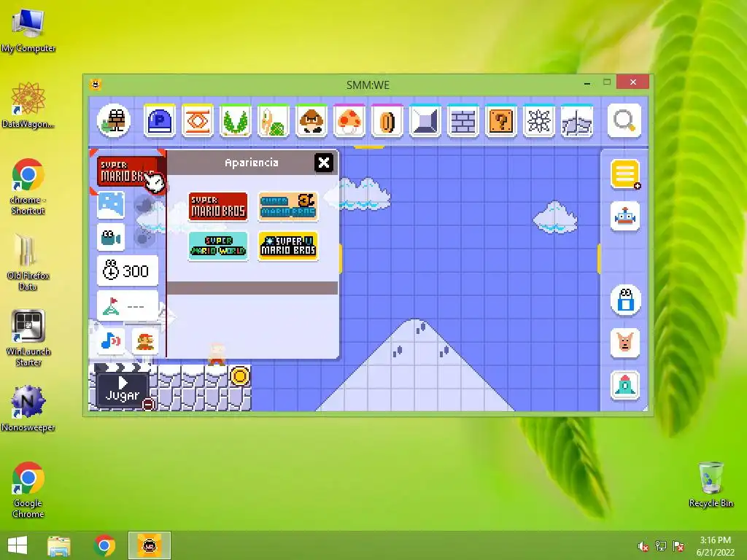Open the clear condition flag setting
Screen dimensions: 747x560
click(x=128, y=306)
